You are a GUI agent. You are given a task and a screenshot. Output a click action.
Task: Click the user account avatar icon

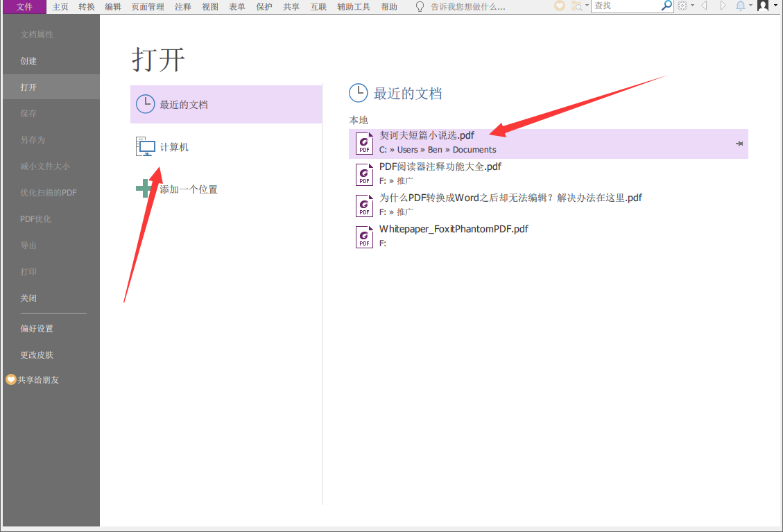click(x=763, y=6)
